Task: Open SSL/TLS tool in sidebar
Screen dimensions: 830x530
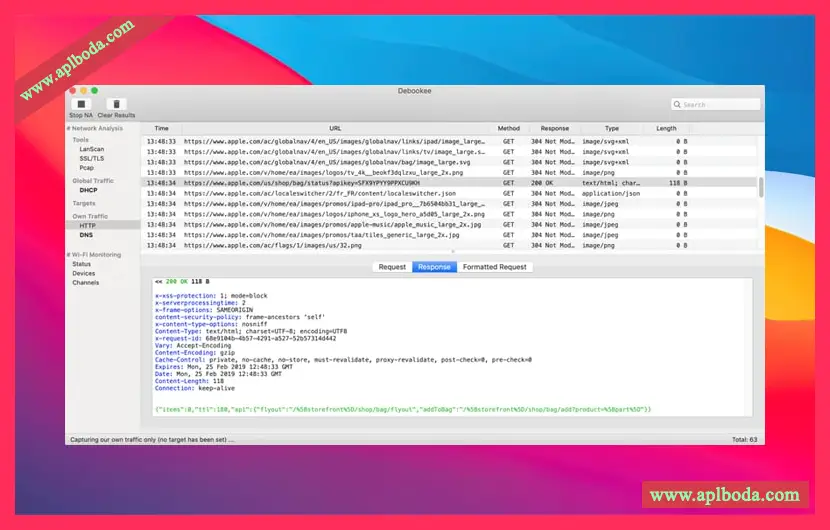Action: [92, 158]
